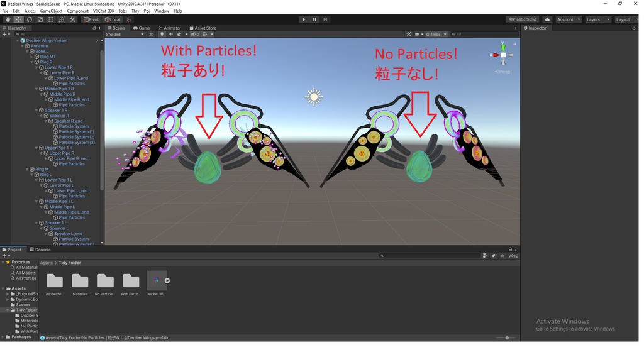Expand the Packages folder
This screenshot has width=644, height=362.
click(3, 337)
